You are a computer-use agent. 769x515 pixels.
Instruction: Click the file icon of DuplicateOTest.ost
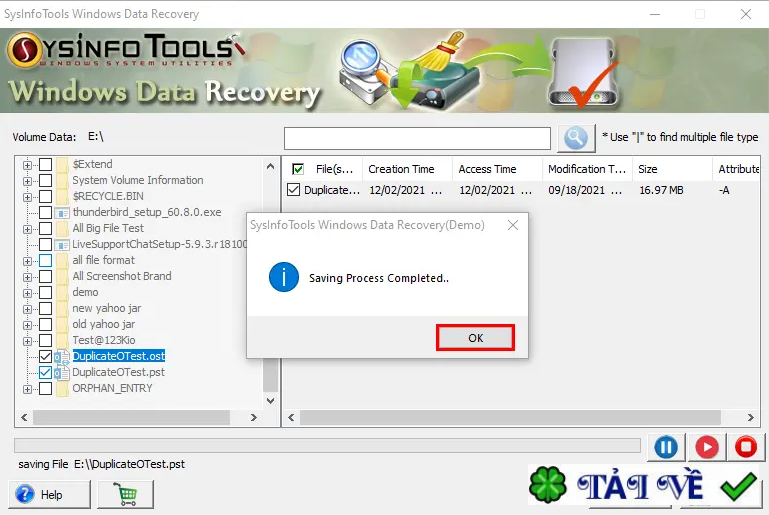pyautogui.click(x=62, y=357)
